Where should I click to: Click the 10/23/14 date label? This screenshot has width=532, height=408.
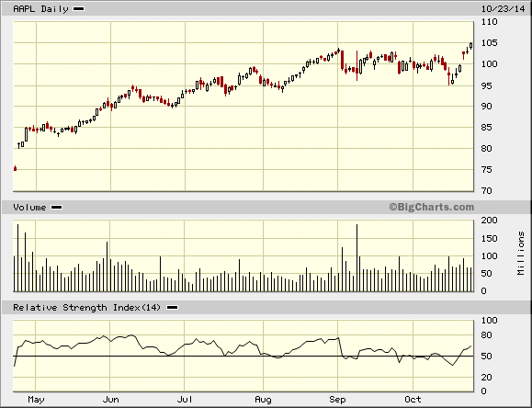coord(503,9)
